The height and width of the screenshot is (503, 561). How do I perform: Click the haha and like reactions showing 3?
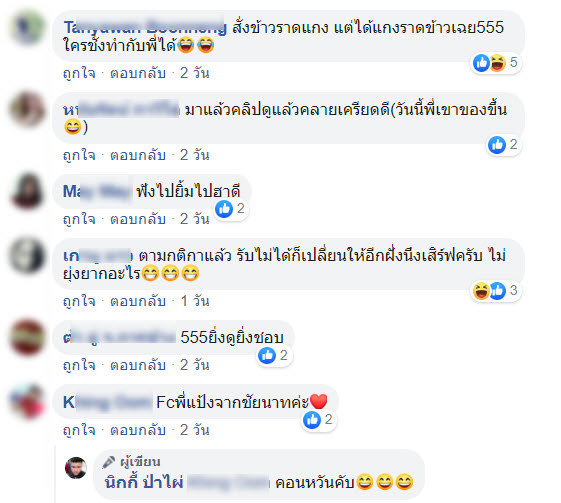pos(496,291)
